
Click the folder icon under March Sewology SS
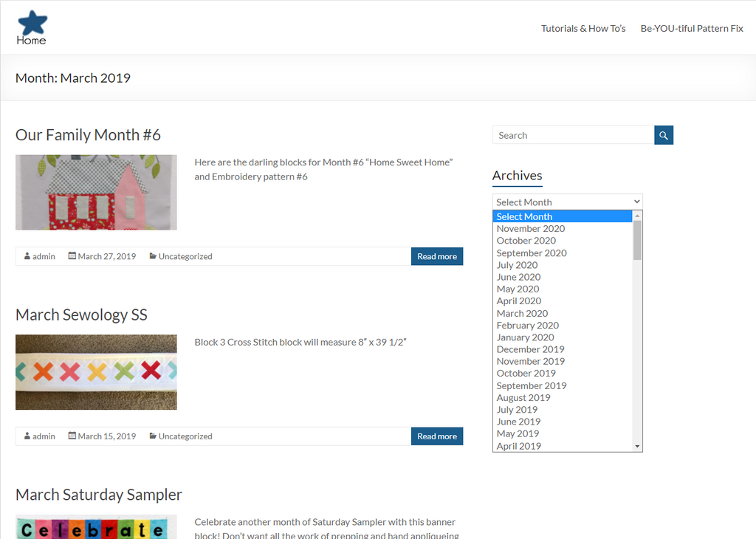pyautogui.click(x=153, y=436)
